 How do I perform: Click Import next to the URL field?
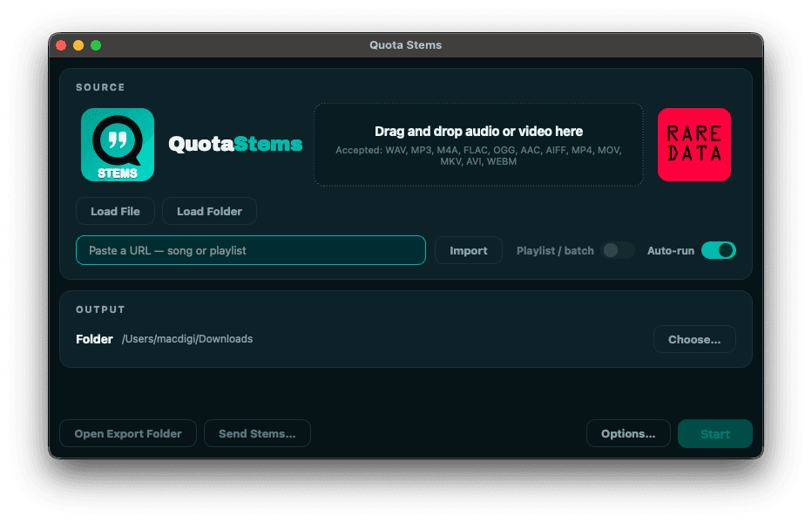469,251
